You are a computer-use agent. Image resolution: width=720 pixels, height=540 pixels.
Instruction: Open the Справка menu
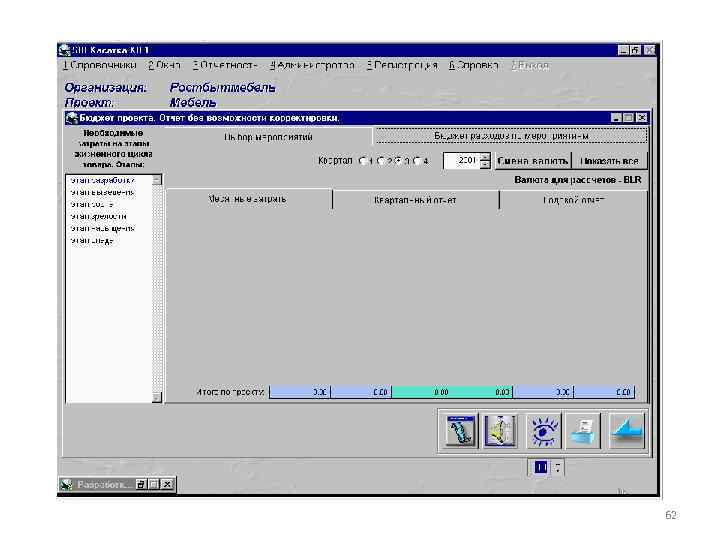473,66
